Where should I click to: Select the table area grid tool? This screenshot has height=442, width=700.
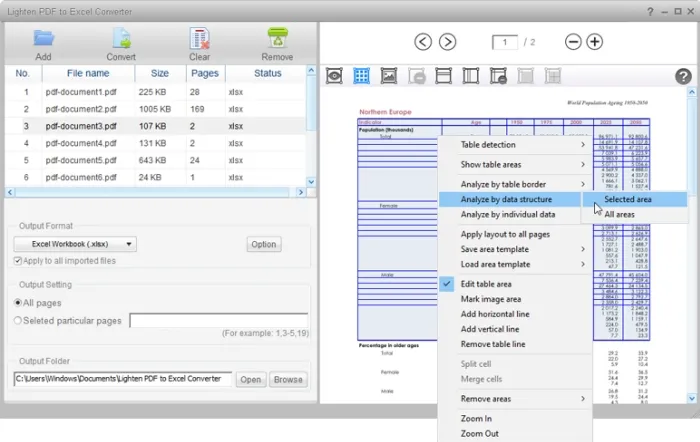pyautogui.click(x=362, y=76)
